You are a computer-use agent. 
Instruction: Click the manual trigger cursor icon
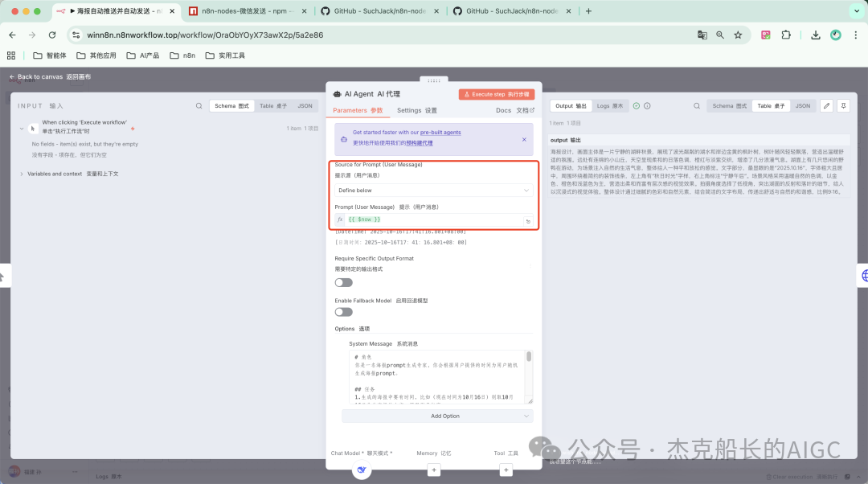tap(33, 129)
